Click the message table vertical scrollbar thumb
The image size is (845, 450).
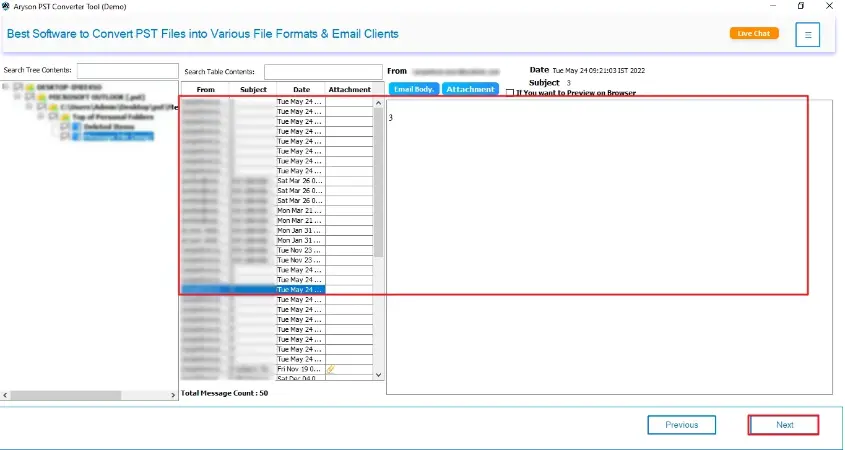(x=378, y=182)
